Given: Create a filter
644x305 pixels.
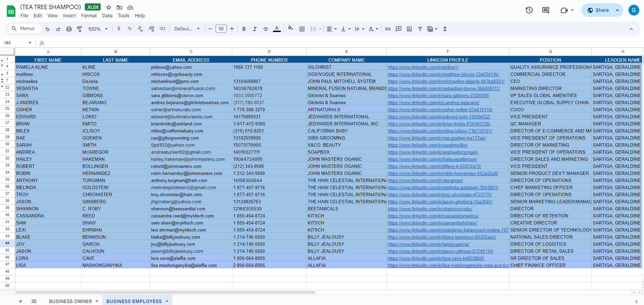Looking at the screenshot, I should [x=420, y=29].
